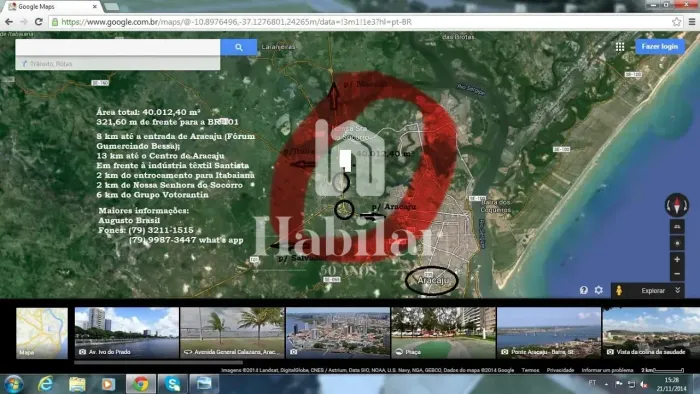Tilt the map view icon
700x394 pixels.
(677, 227)
